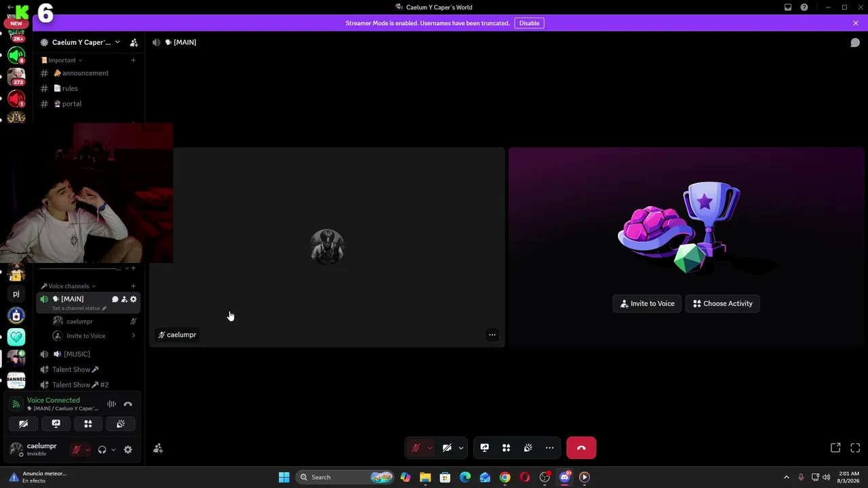Image resolution: width=868 pixels, height=488 pixels.
Task: Open Discord inbox in the title bar
Action: pos(788,7)
